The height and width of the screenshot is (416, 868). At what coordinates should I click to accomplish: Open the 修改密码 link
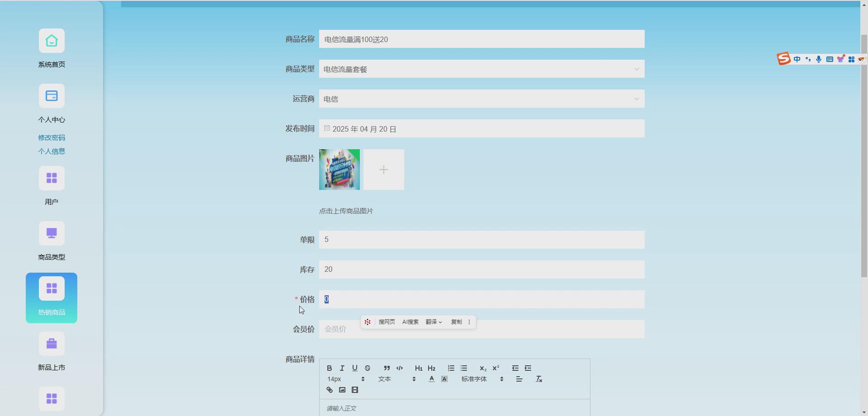tap(52, 137)
